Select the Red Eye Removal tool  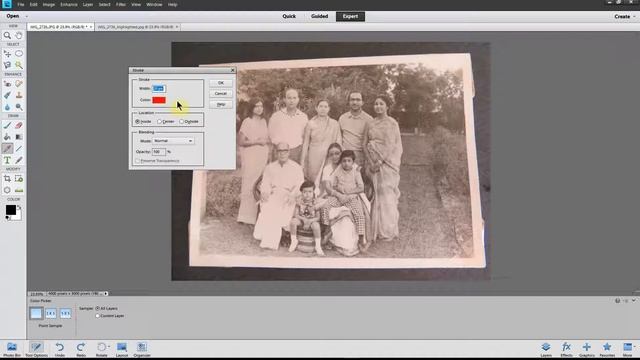tap(7, 84)
